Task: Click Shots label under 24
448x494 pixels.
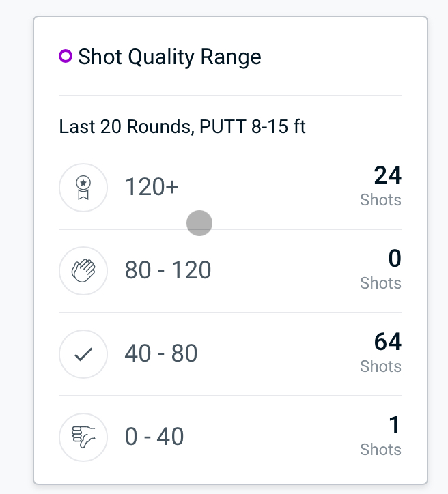Action: pos(380,200)
